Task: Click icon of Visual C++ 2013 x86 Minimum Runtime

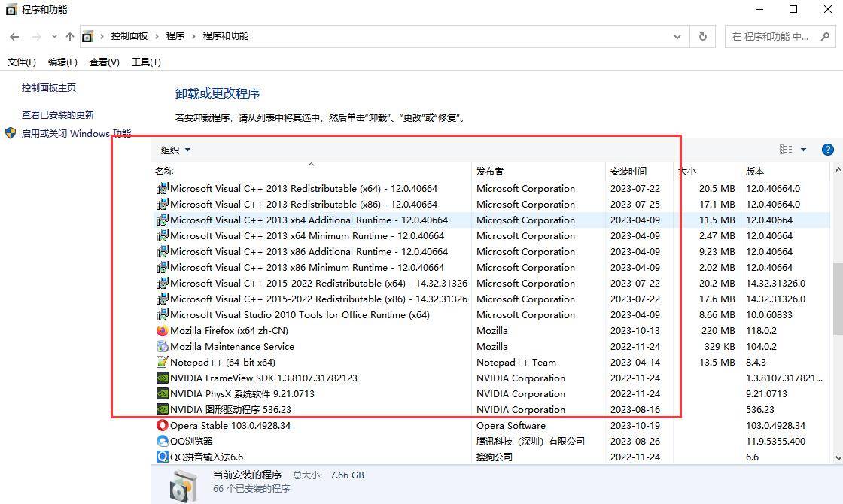Action: coord(163,267)
